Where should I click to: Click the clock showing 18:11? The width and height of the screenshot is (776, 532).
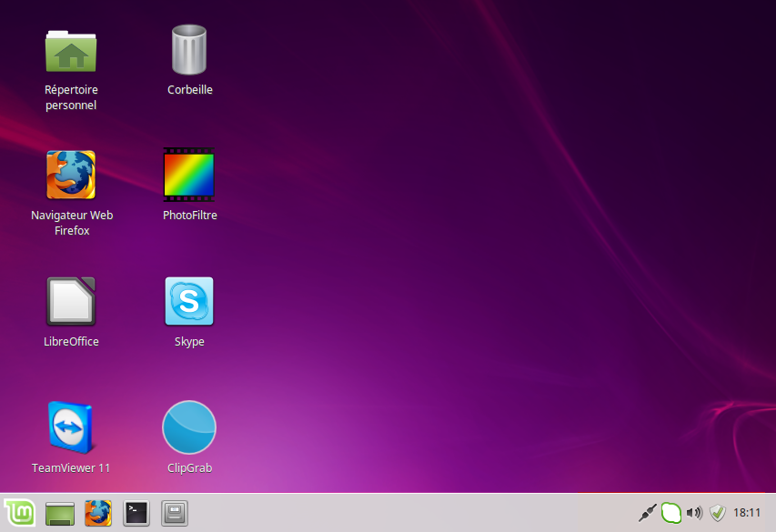748,512
